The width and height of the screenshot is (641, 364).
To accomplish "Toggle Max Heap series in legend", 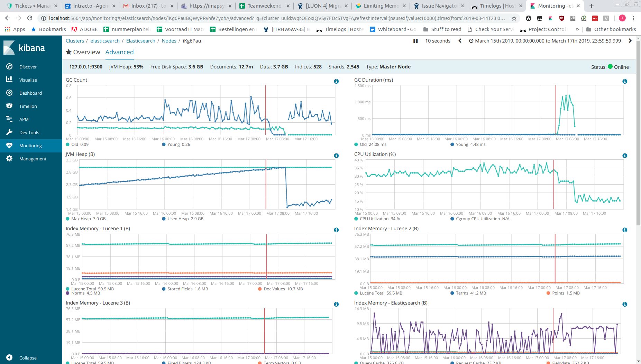I will tap(86, 219).
